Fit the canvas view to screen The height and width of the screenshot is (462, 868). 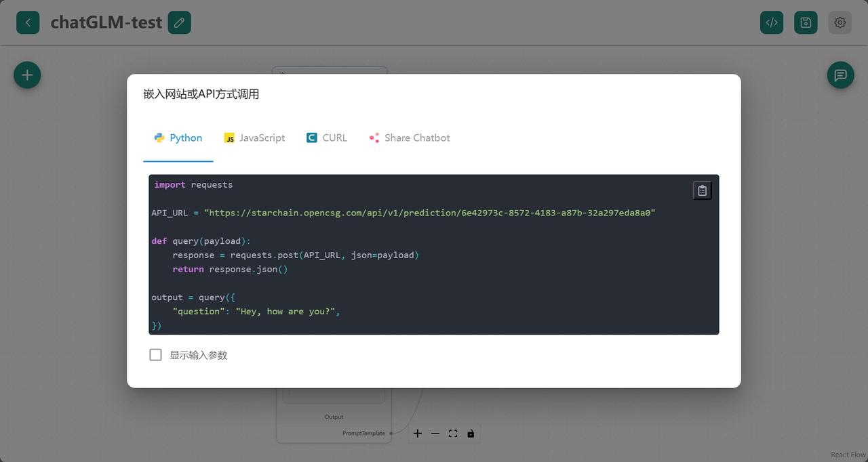coord(453,434)
